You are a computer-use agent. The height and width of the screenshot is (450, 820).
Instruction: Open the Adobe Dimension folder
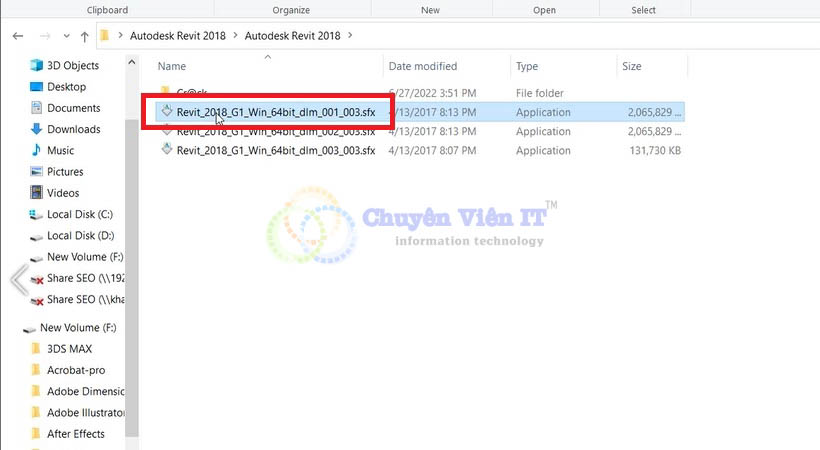point(86,391)
